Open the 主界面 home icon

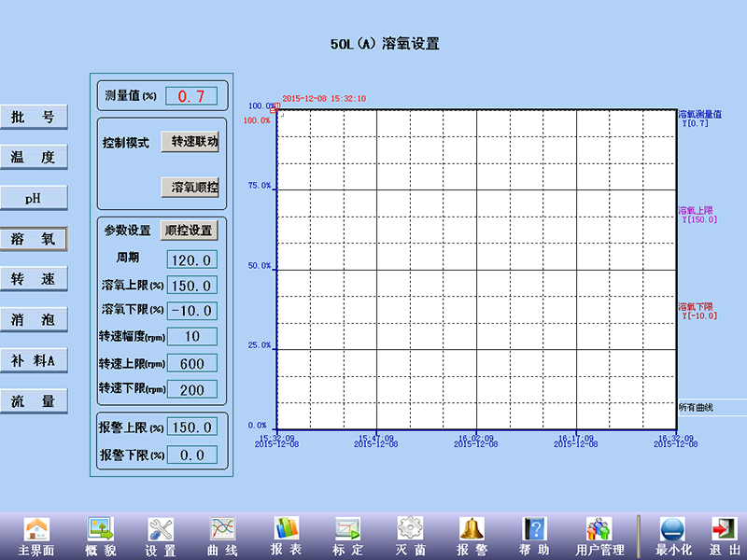(x=36, y=530)
